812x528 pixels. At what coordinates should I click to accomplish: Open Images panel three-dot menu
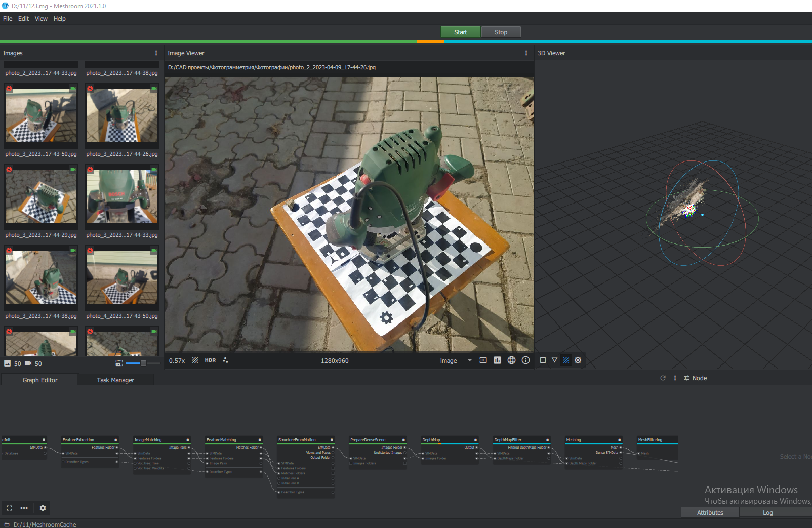pyautogui.click(x=156, y=53)
